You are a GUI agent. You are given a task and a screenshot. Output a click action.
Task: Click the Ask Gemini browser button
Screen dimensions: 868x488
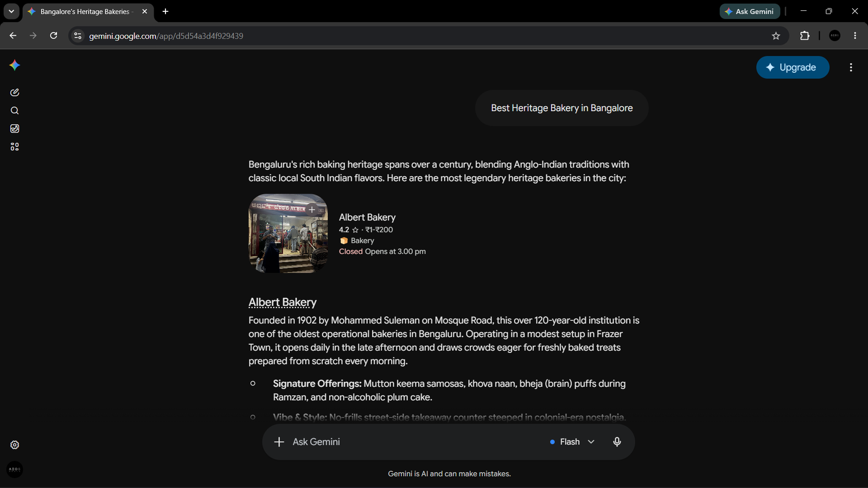click(750, 11)
